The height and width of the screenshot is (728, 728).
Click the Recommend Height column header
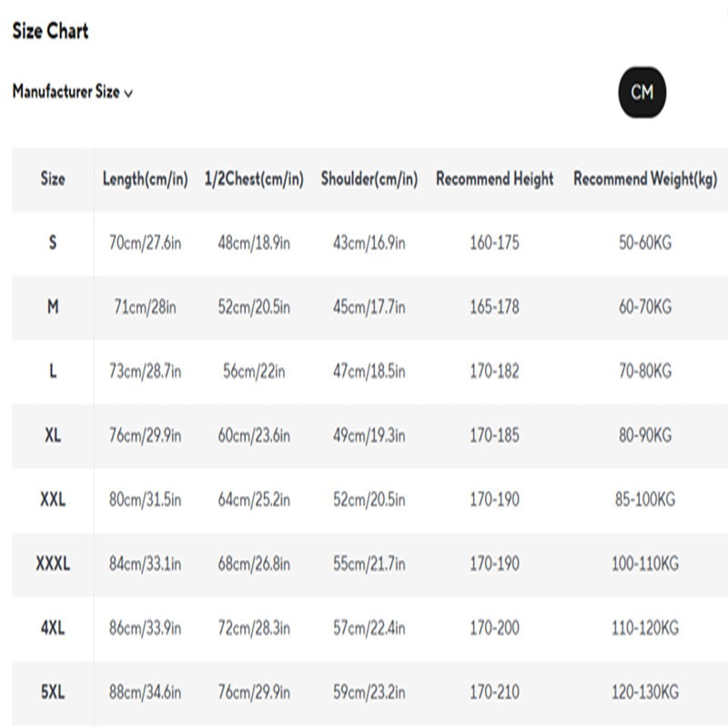tap(494, 179)
